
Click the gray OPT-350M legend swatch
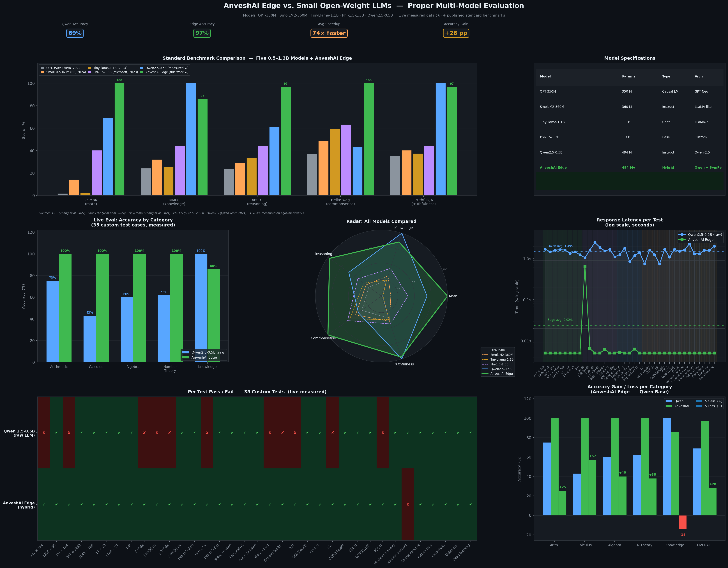point(42,68)
